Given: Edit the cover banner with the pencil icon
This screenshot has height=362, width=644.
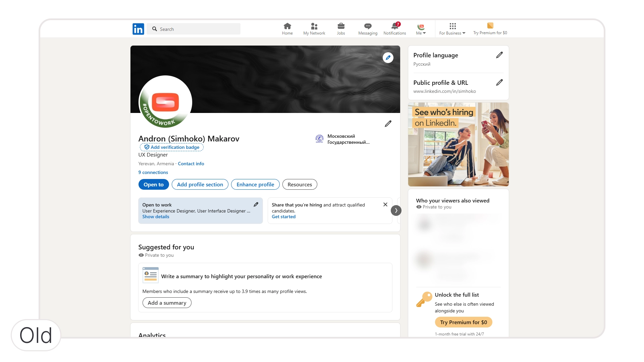Looking at the screenshot, I should pyautogui.click(x=388, y=58).
